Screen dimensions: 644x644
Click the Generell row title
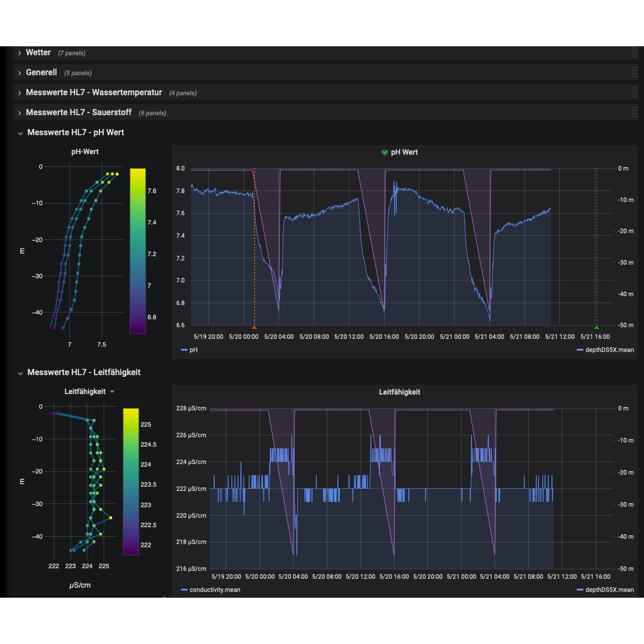click(41, 73)
